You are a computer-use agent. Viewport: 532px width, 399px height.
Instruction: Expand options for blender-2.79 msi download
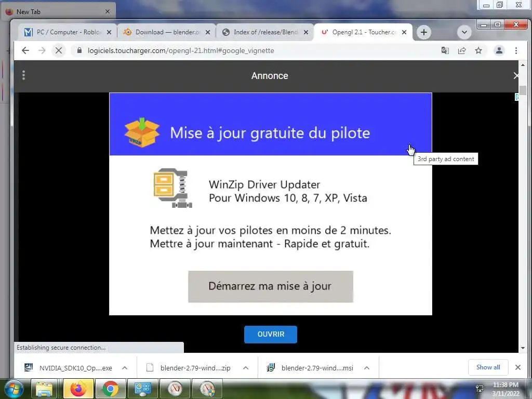click(367, 368)
